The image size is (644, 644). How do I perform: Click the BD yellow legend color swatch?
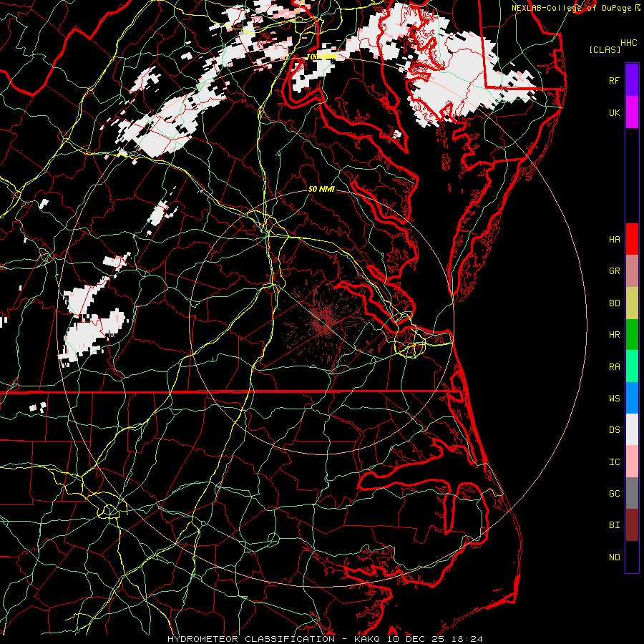click(x=632, y=303)
